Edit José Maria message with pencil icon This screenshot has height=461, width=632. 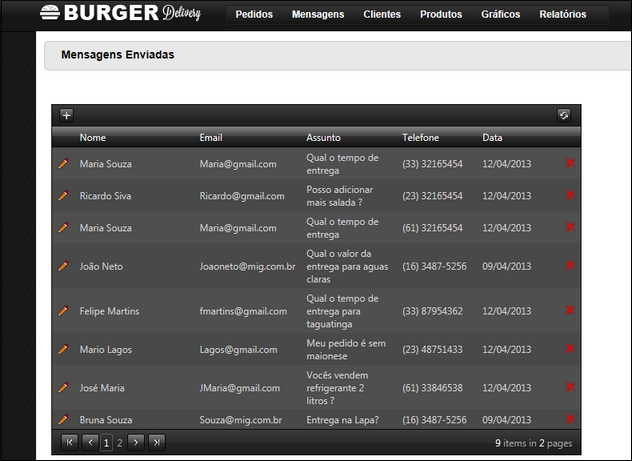[x=63, y=387]
